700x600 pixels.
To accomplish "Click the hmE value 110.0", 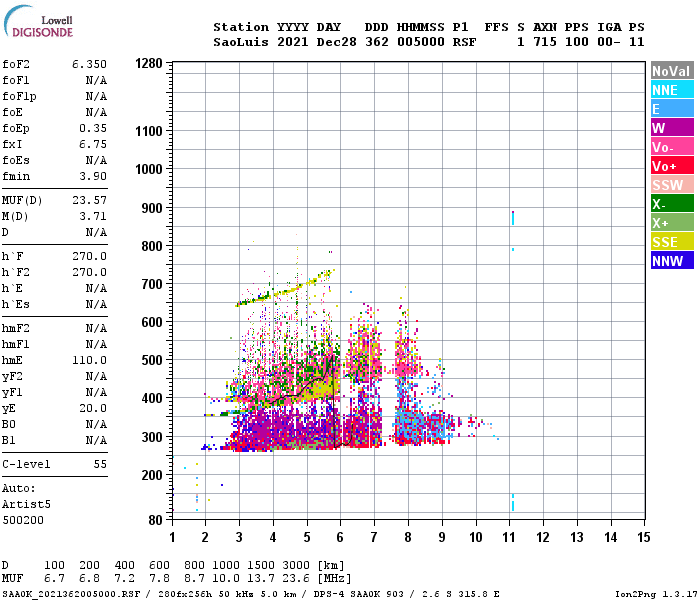I will coord(89,360).
